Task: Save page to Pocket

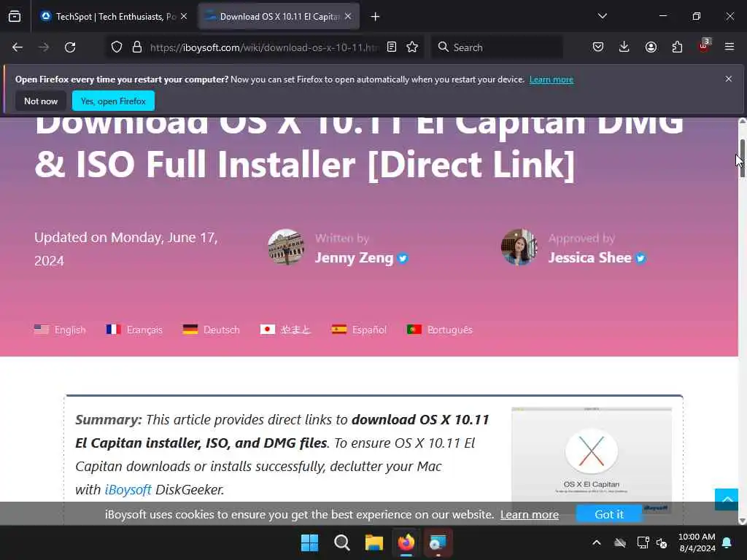Action: (x=598, y=47)
